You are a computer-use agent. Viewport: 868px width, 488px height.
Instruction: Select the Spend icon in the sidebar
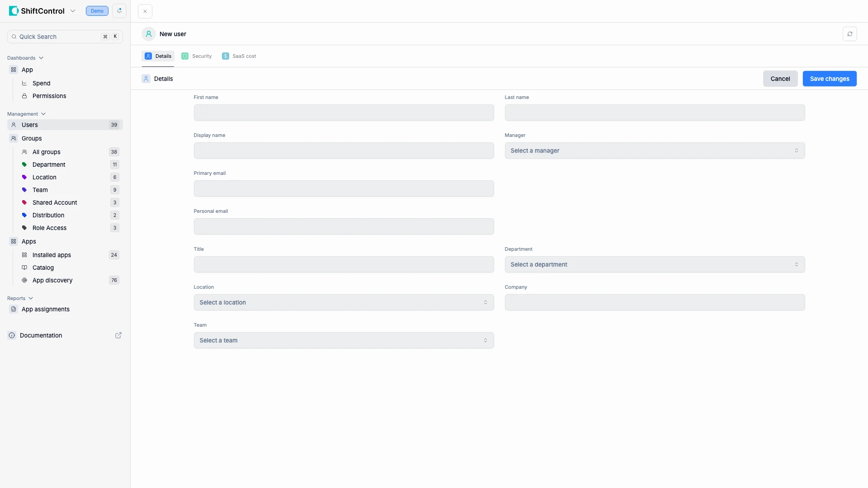24,83
